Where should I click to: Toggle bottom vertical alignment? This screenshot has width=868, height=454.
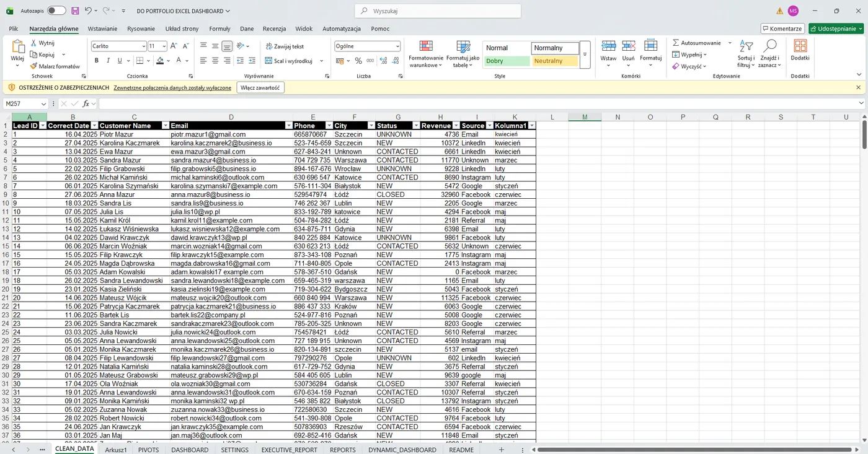[x=227, y=46]
